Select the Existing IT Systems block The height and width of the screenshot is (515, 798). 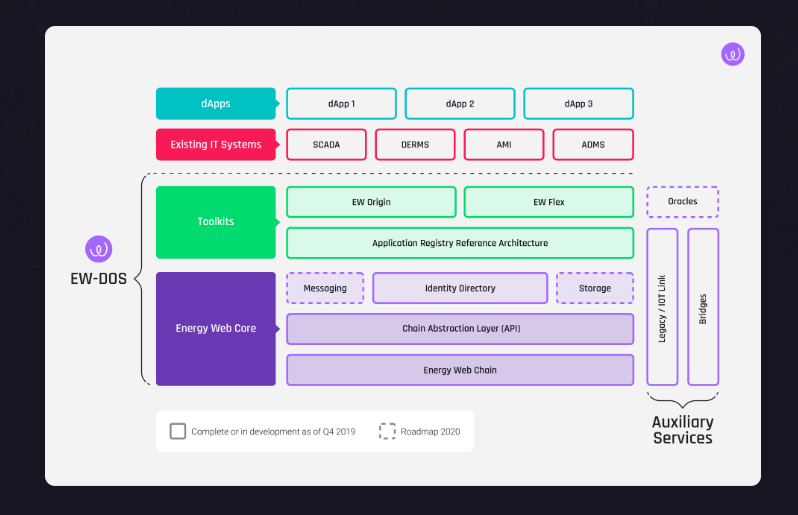click(x=216, y=145)
